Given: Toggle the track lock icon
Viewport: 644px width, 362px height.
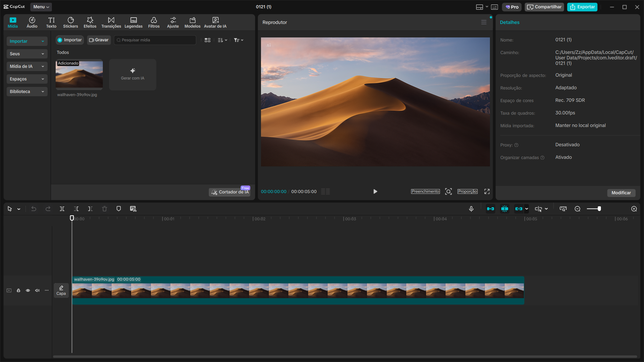Looking at the screenshot, I should [19, 290].
